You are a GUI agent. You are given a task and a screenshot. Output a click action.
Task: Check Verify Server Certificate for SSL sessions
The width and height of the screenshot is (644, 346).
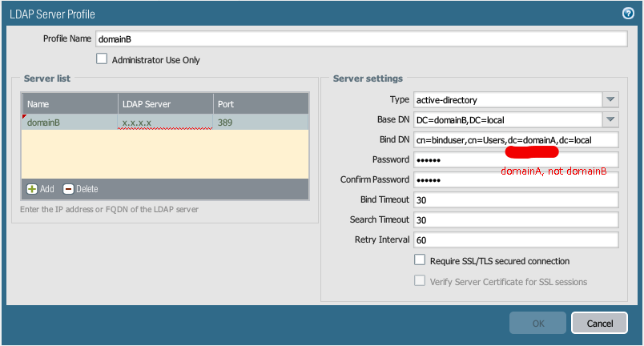coord(420,281)
